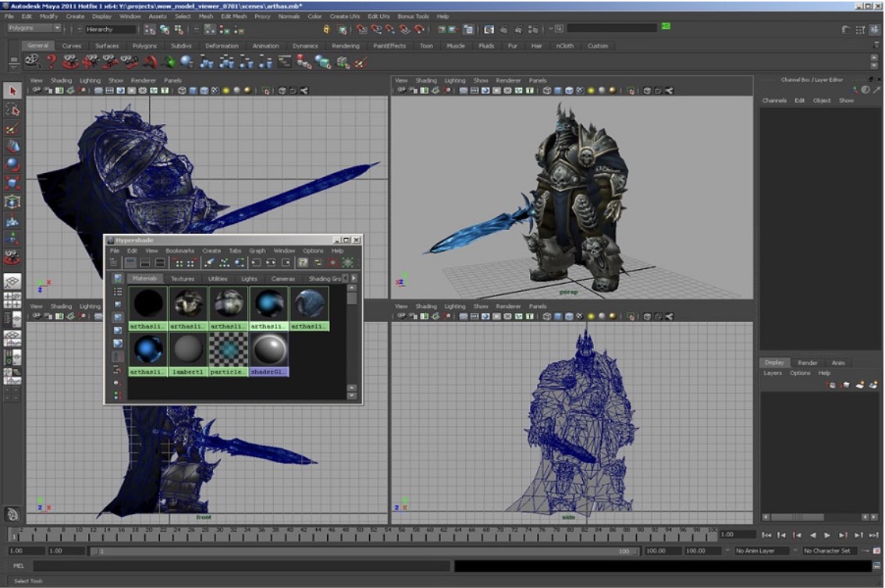Select the arrow Select Tool in toolbox
The image size is (885, 588).
pos(12,91)
